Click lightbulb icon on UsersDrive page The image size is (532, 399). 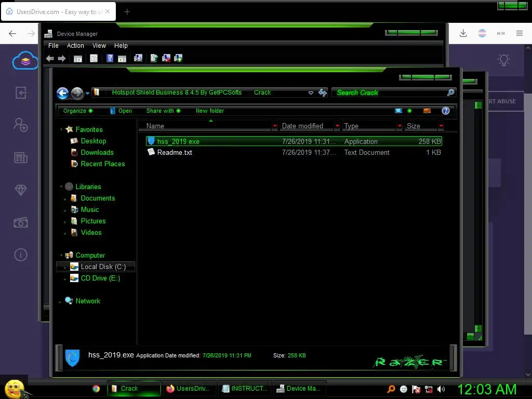[x=504, y=60]
